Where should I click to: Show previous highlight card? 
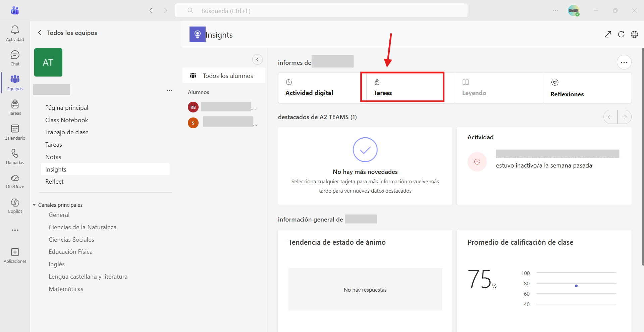click(x=610, y=117)
